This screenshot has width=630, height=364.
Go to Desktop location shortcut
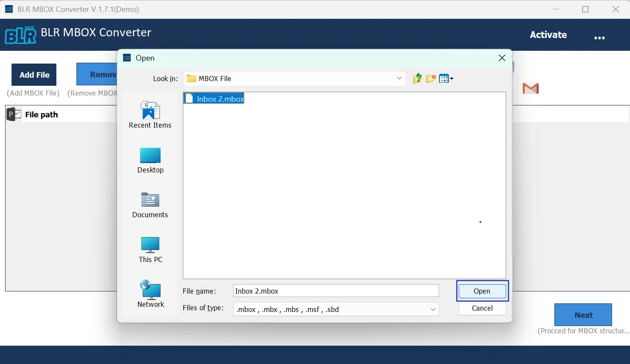150,160
